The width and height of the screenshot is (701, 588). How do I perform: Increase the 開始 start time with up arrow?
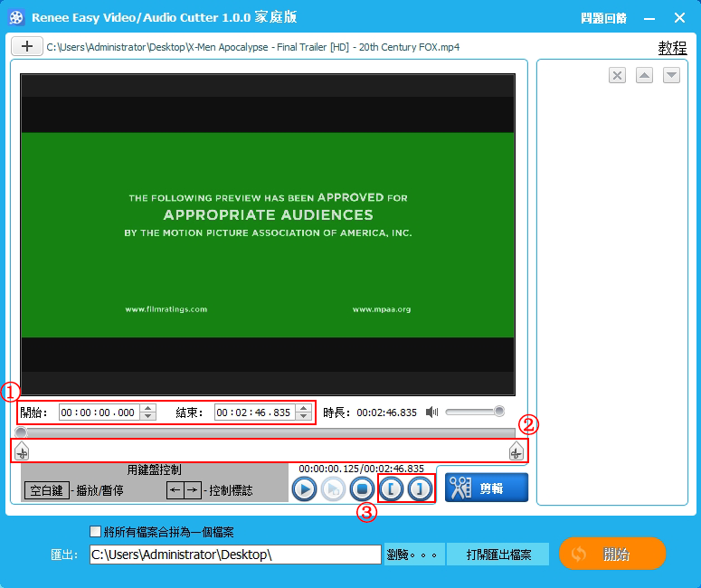pos(147,408)
